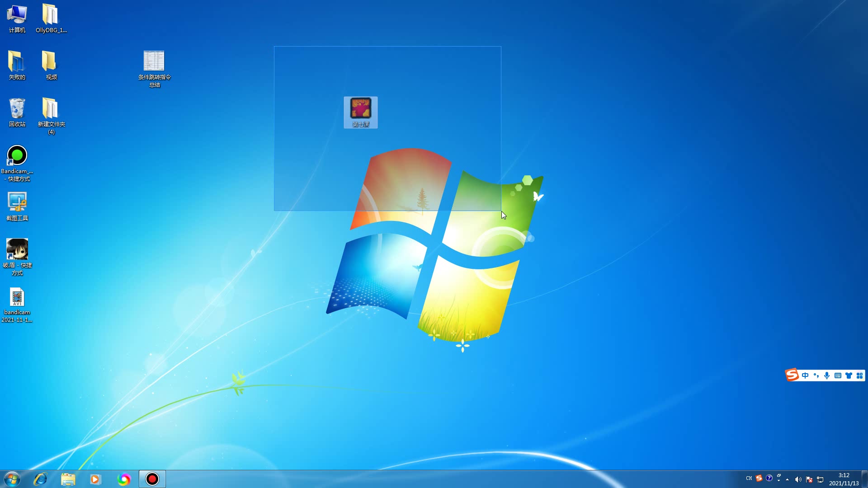
Task: Switch to Bandicam recording taskbar button
Action: click(x=152, y=479)
